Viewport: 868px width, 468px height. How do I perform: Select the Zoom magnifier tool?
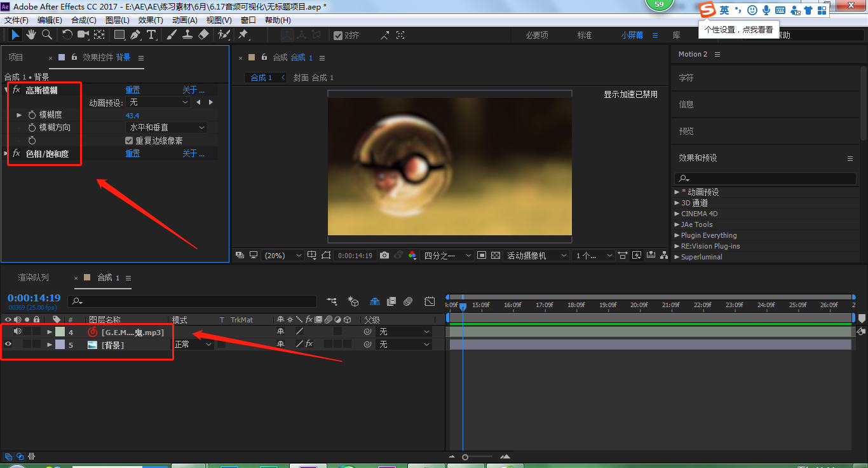pyautogui.click(x=46, y=35)
